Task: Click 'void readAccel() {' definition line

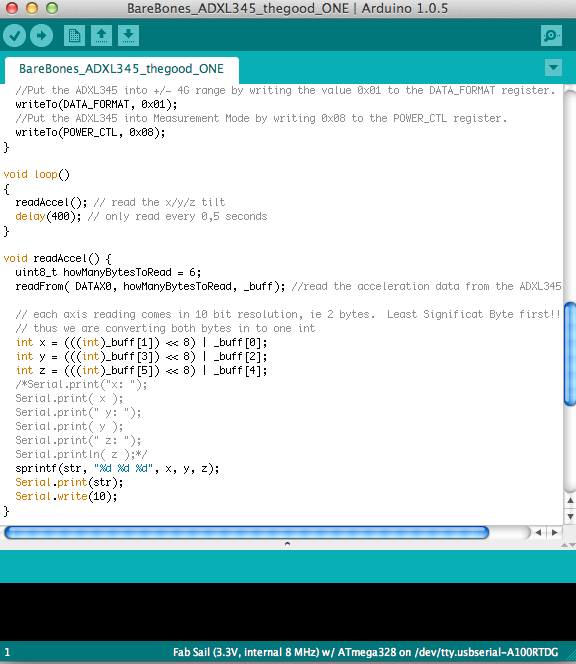Action: [x=57, y=258]
